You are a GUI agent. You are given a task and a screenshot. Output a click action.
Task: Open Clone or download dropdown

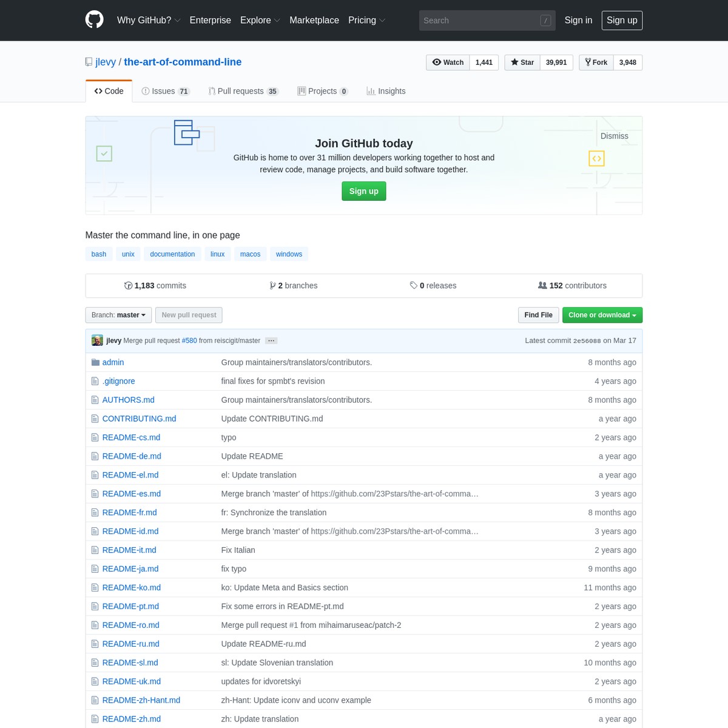(x=602, y=315)
